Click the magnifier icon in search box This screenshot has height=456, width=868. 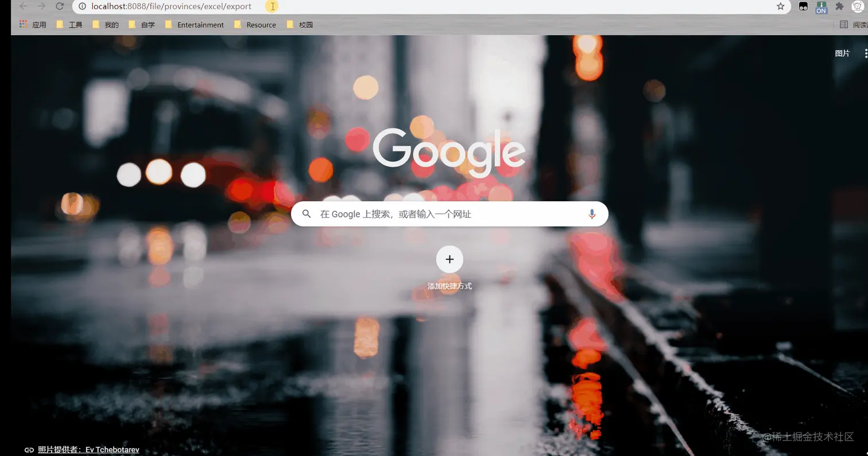tap(307, 214)
